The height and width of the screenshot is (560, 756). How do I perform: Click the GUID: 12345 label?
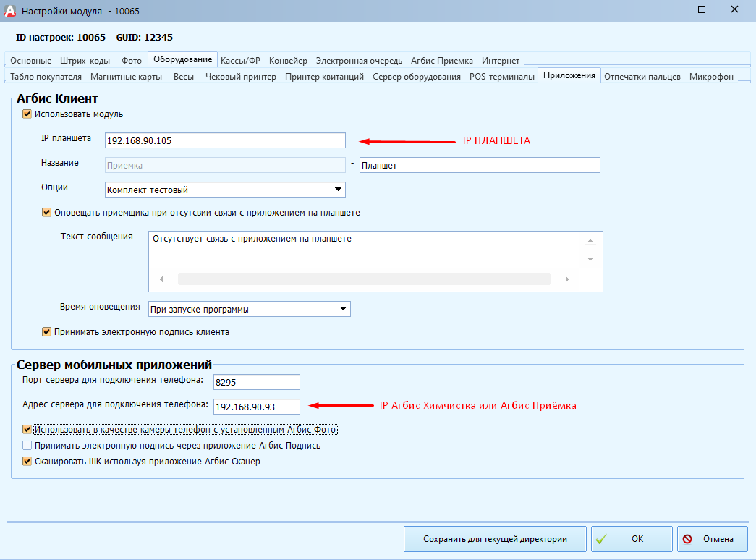tap(144, 37)
